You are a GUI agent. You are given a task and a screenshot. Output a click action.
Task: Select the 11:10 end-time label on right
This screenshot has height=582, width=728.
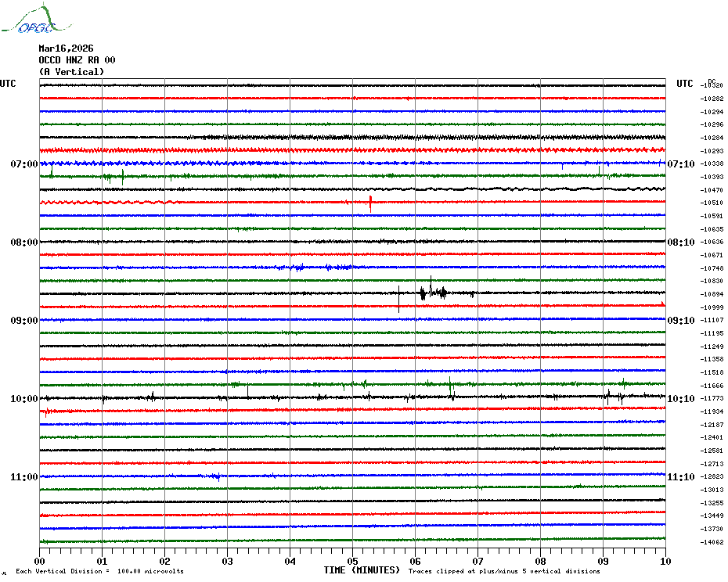click(x=680, y=477)
